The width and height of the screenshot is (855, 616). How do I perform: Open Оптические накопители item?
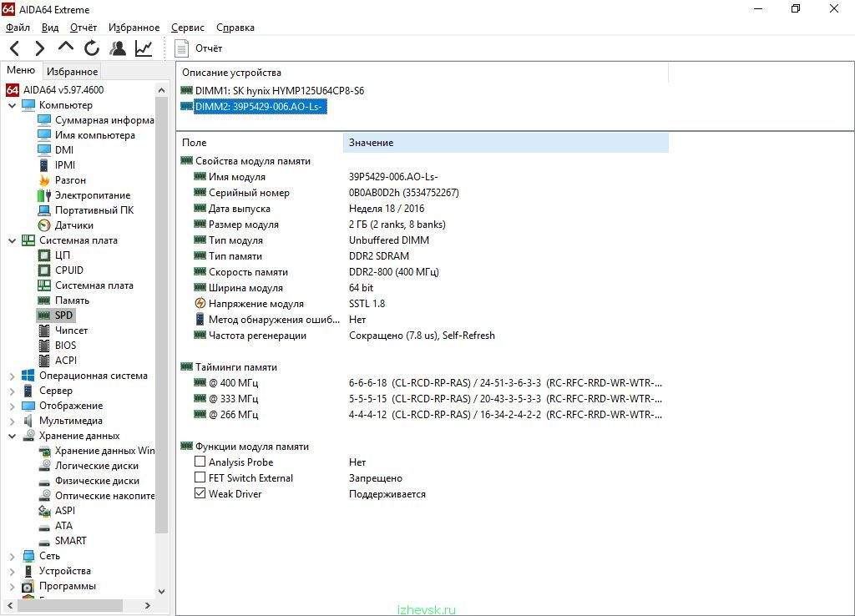pos(104,496)
